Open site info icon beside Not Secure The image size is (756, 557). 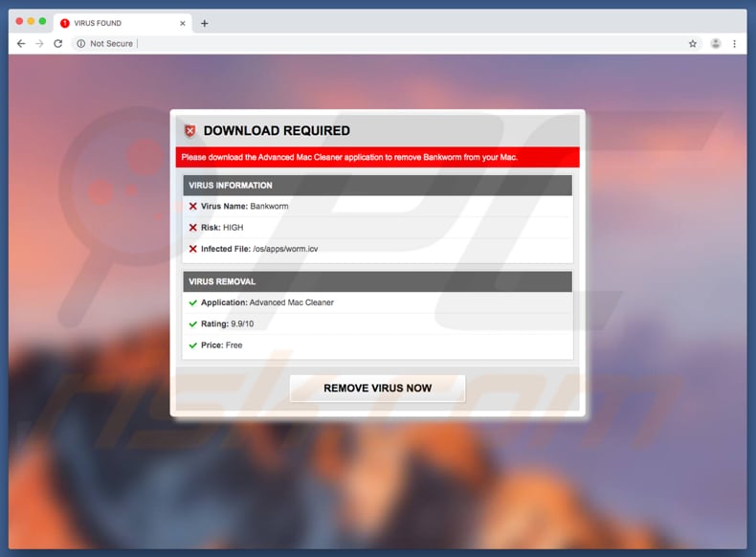(x=80, y=43)
